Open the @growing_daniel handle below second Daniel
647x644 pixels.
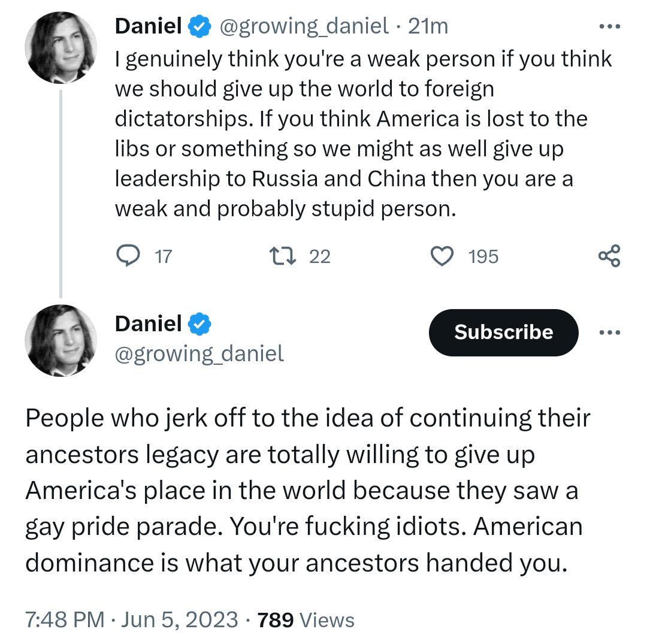tap(199, 354)
